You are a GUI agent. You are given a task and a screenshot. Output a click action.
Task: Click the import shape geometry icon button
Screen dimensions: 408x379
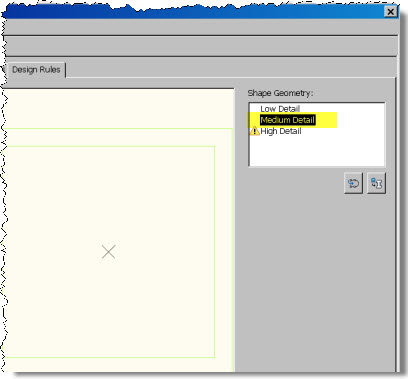[353, 183]
